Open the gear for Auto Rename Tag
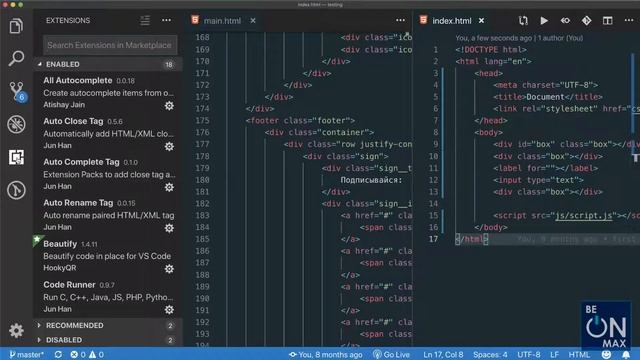The image size is (640, 360). point(169,228)
